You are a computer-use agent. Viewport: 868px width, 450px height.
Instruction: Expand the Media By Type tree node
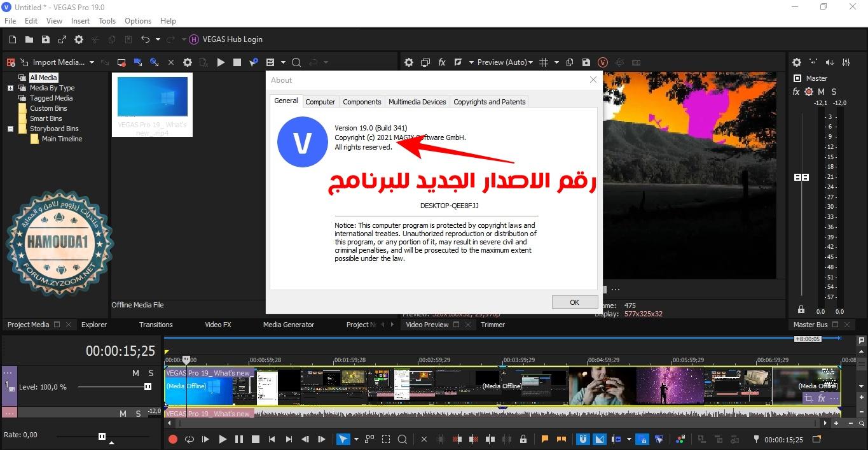pyautogui.click(x=10, y=88)
